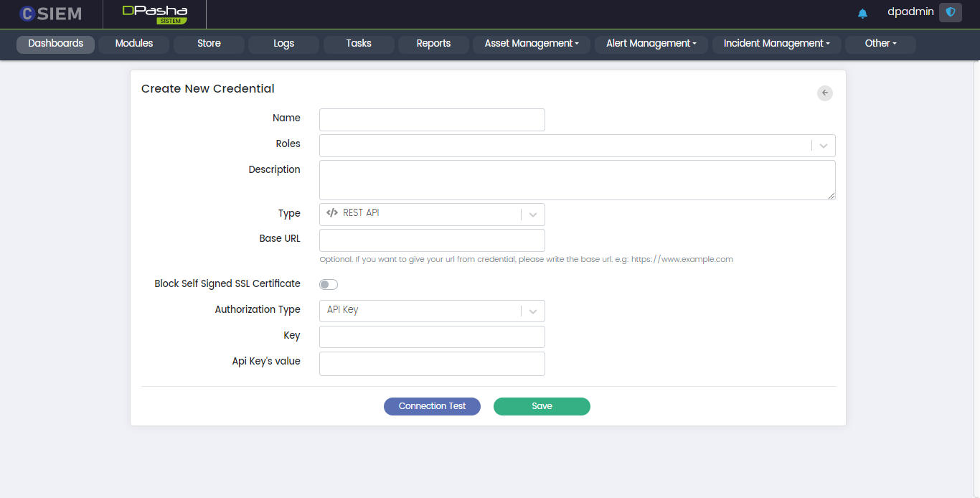The image size is (980, 498).
Task: Open the Alert Management menu
Action: click(651, 44)
